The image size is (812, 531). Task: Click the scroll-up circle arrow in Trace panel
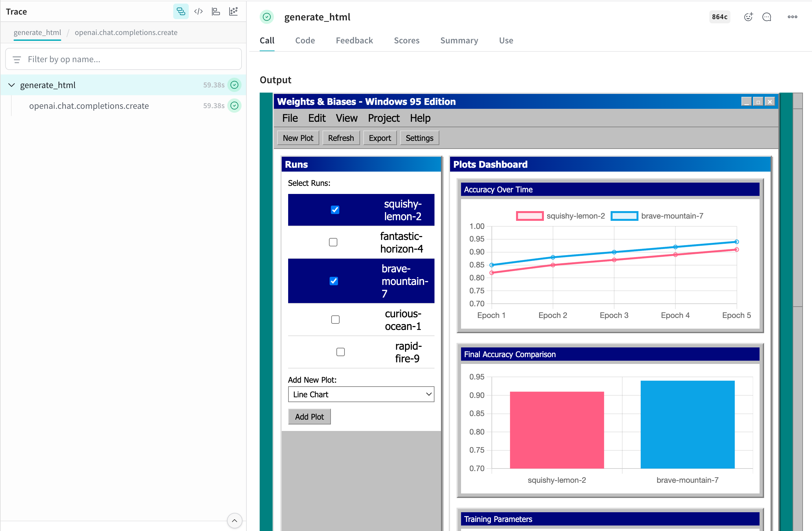[x=235, y=520]
